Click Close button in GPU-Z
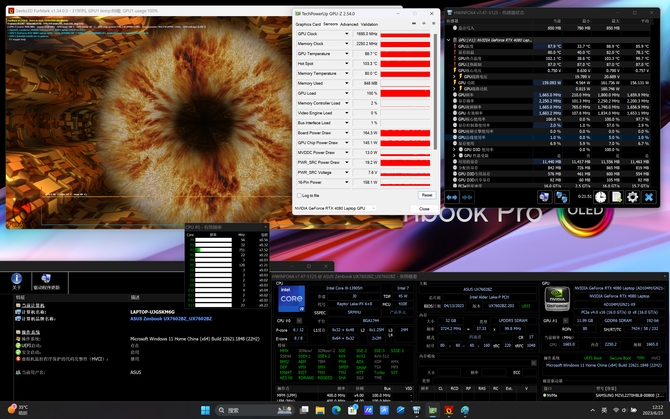Viewport: 670px width, 419px height. (424, 209)
